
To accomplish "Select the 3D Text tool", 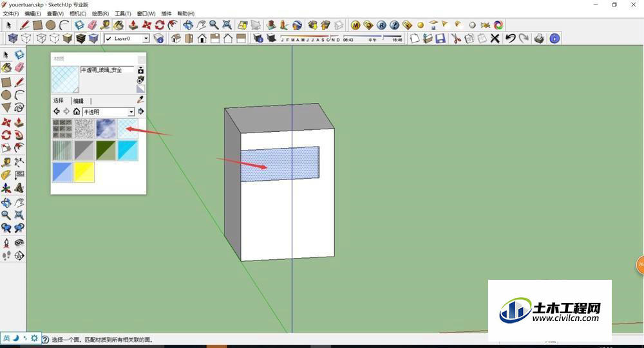I will point(19,188).
